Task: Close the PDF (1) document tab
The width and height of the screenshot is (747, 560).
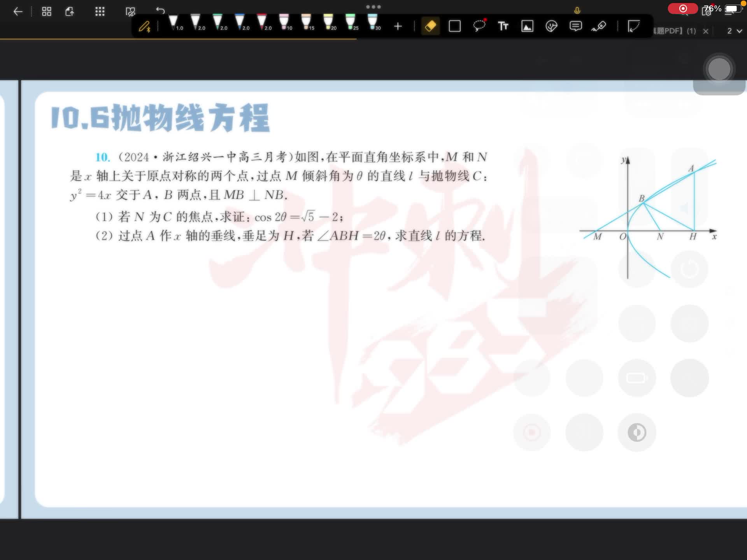Action: pos(706,31)
